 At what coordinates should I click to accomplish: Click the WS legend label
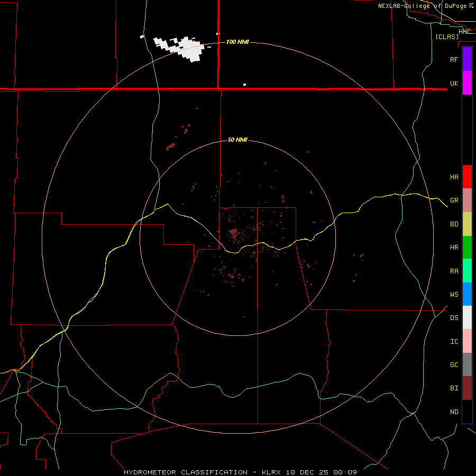454,294
